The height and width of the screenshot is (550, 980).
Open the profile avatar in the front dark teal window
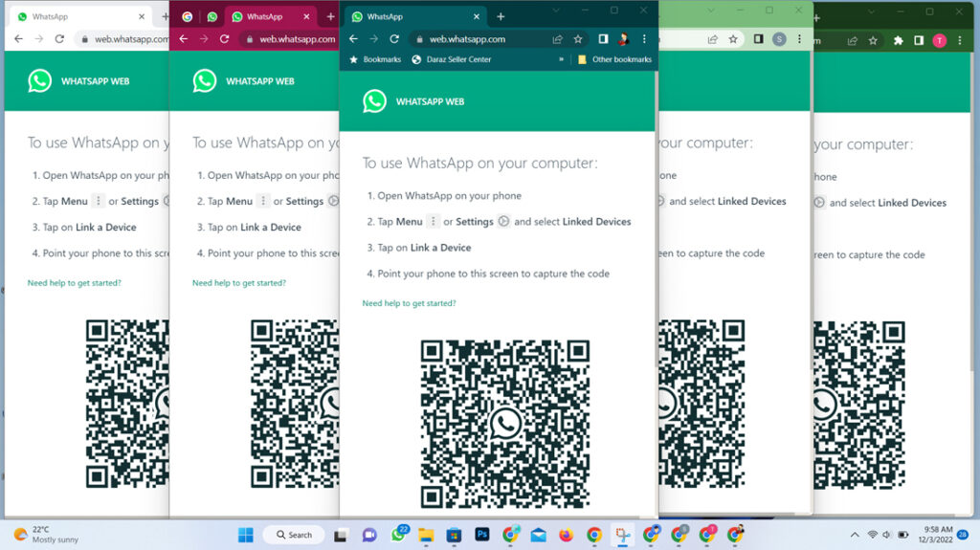(623, 39)
